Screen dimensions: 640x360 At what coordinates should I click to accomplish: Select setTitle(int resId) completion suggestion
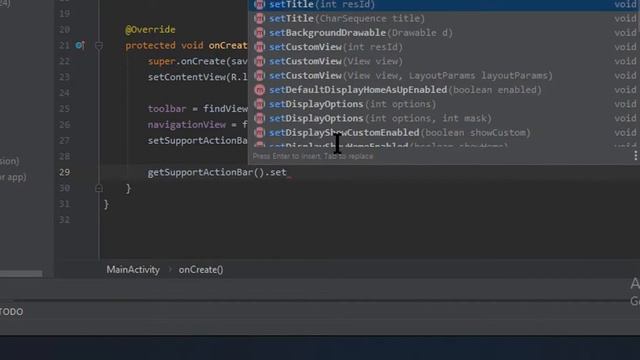click(444, 4)
